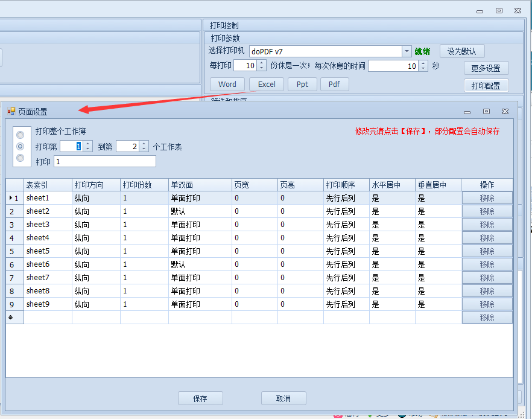Click the 水平居中 column header
Image resolution: width=532 pixels, height=419 pixels.
pyautogui.click(x=392, y=185)
